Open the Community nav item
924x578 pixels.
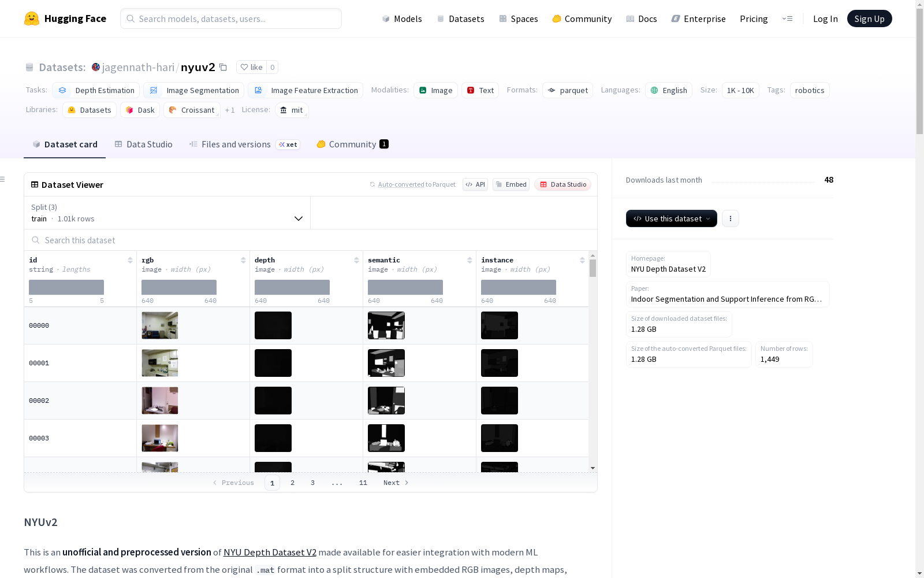pos(582,18)
